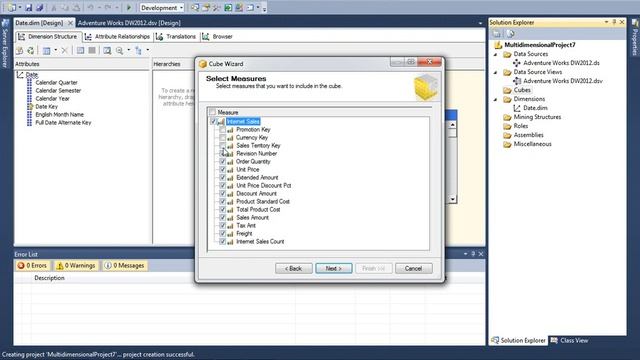
Task: Click the Description column header in the Error List
Action: click(49, 278)
